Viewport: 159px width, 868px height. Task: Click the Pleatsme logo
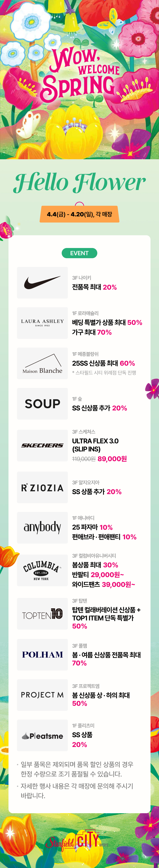tap(42, 735)
